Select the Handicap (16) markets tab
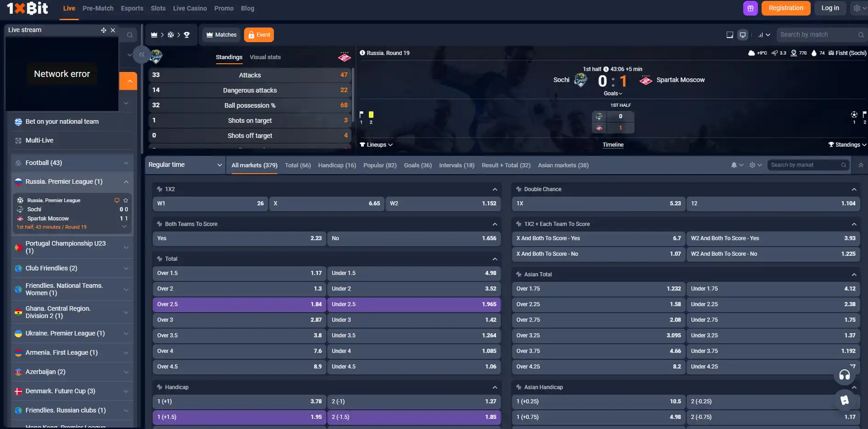Viewport: 868px width, 429px height. click(337, 165)
